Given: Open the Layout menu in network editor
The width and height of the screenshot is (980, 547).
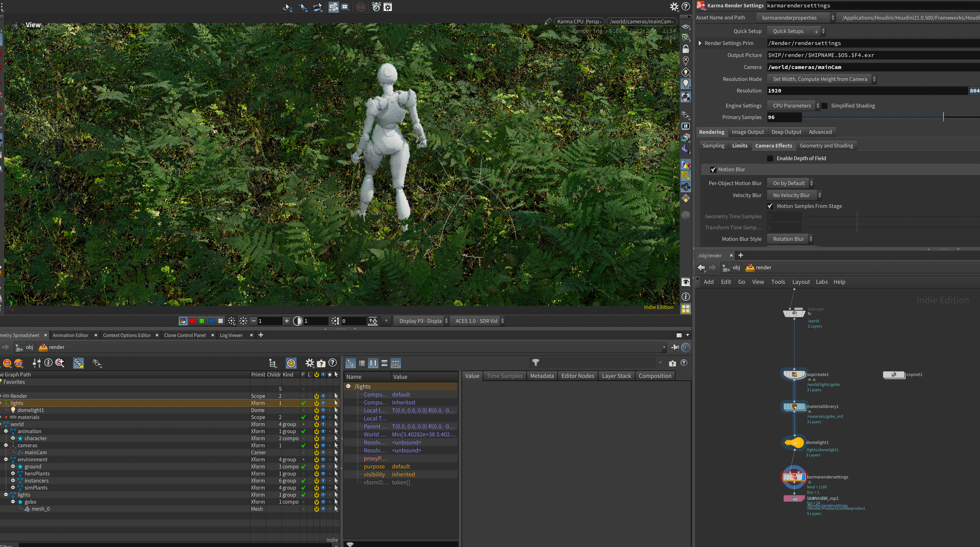Looking at the screenshot, I should pos(801,282).
